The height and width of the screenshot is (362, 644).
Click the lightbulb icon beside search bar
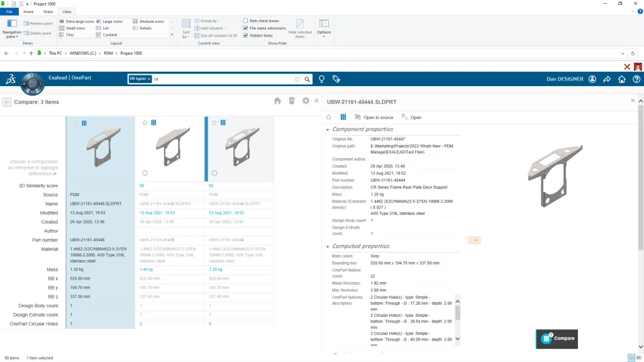(322, 79)
